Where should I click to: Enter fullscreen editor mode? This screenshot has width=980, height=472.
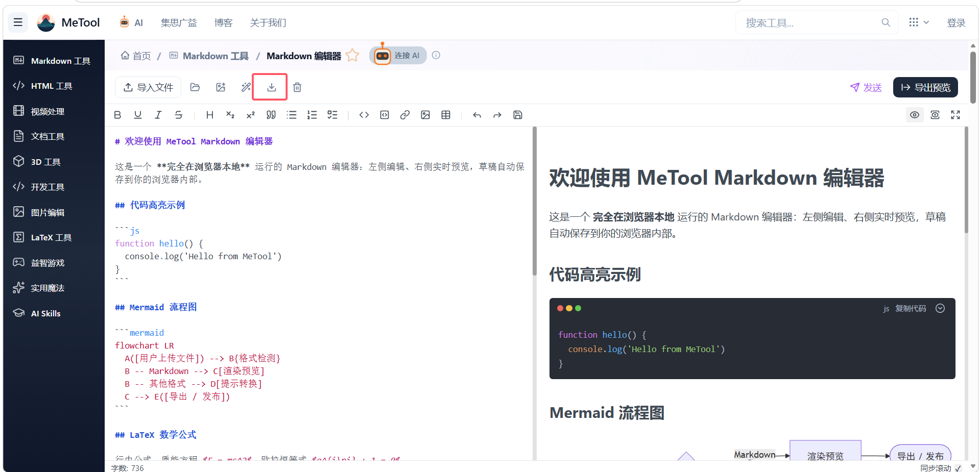tap(955, 115)
